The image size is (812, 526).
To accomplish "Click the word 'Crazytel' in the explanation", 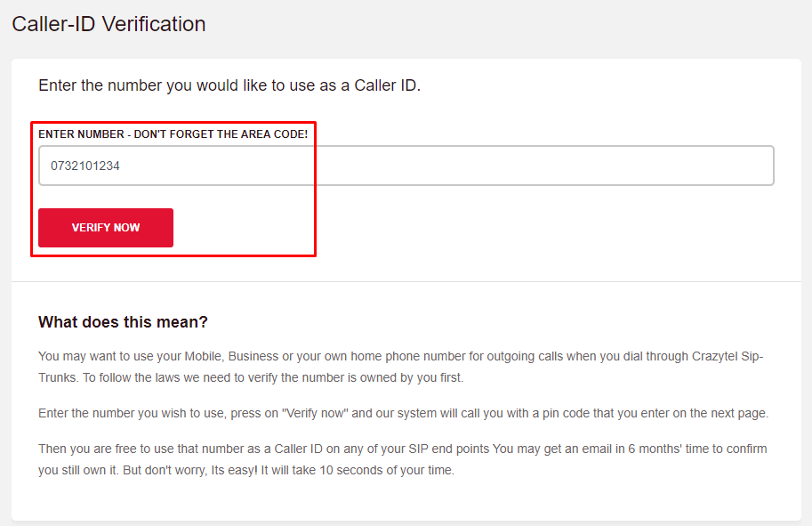I will pyautogui.click(x=715, y=356).
